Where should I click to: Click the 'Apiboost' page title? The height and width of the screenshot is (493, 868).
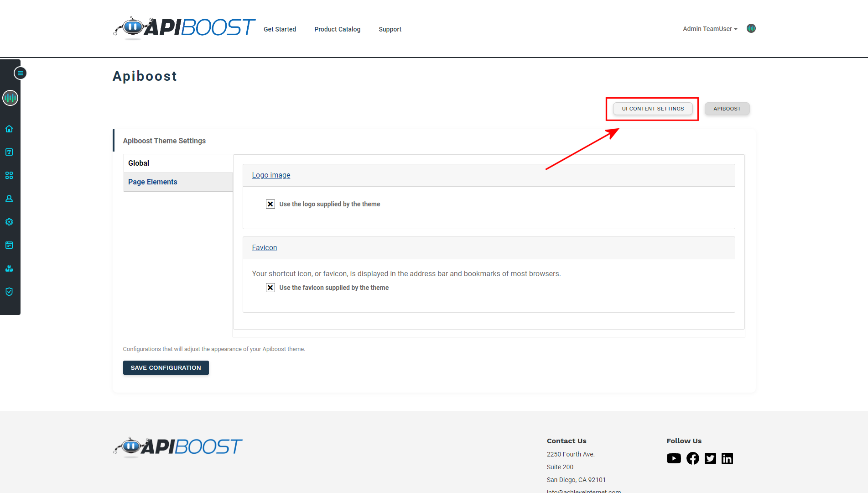[145, 76]
